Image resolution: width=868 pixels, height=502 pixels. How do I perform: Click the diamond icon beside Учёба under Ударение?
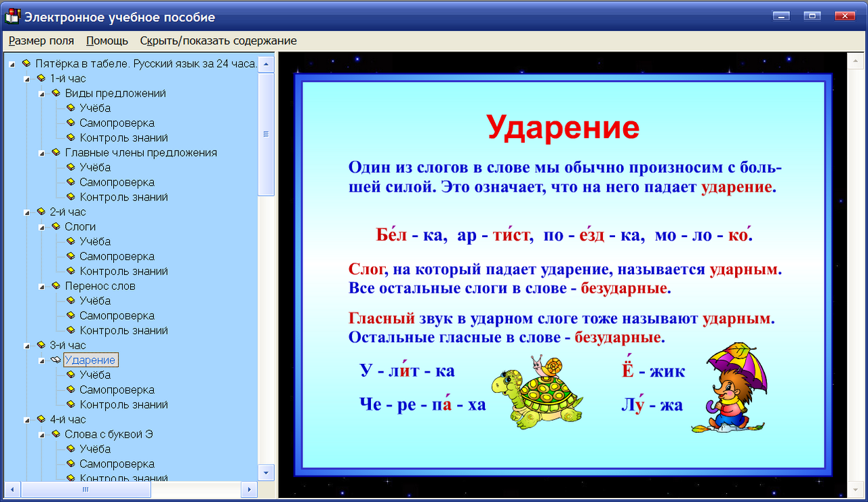click(71, 375)
